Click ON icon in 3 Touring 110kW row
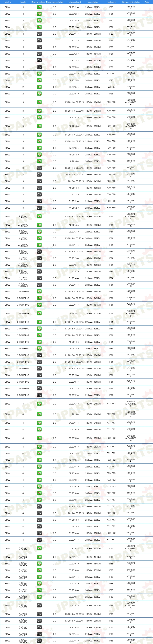Screen dimensions: 153x644 click(x=39, y=375)
